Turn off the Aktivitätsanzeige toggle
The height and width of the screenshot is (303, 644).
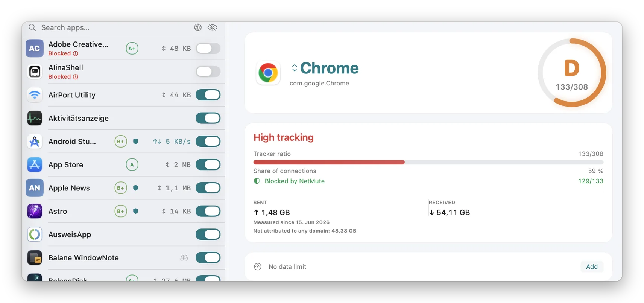click(x=208, y=118)
